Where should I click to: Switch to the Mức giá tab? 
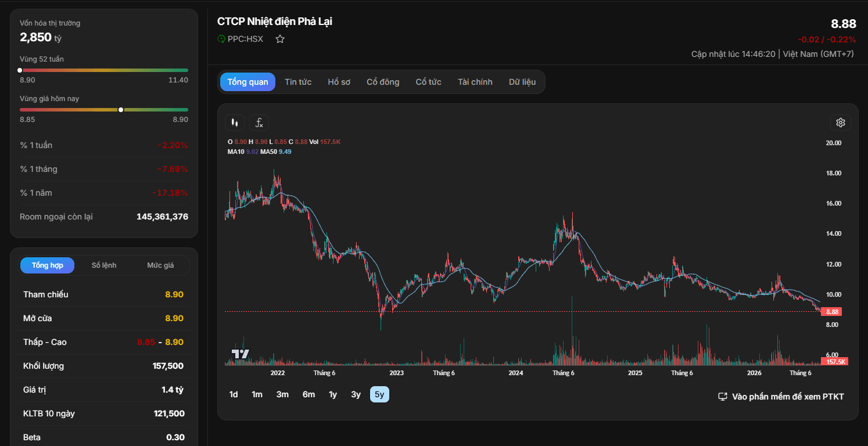[160, 265]
